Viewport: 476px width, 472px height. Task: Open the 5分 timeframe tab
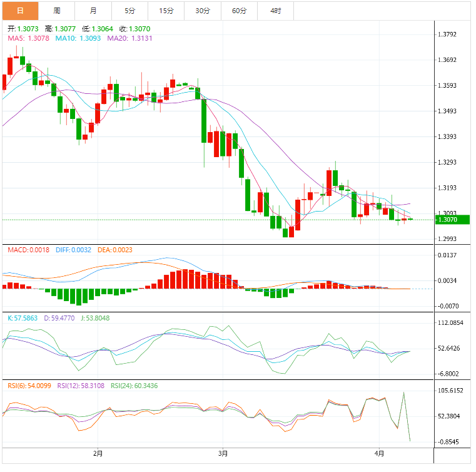[129, 11]
